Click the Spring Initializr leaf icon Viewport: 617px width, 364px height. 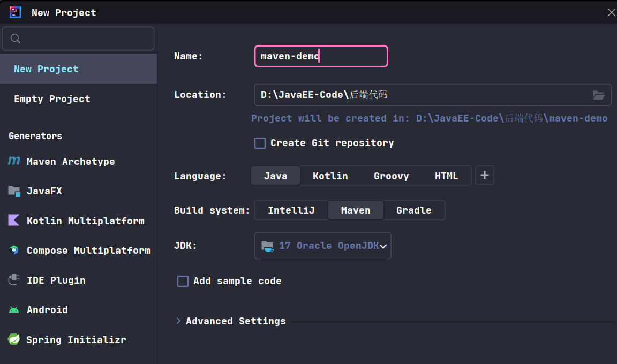pyautogui.click(x=14, y=339)
